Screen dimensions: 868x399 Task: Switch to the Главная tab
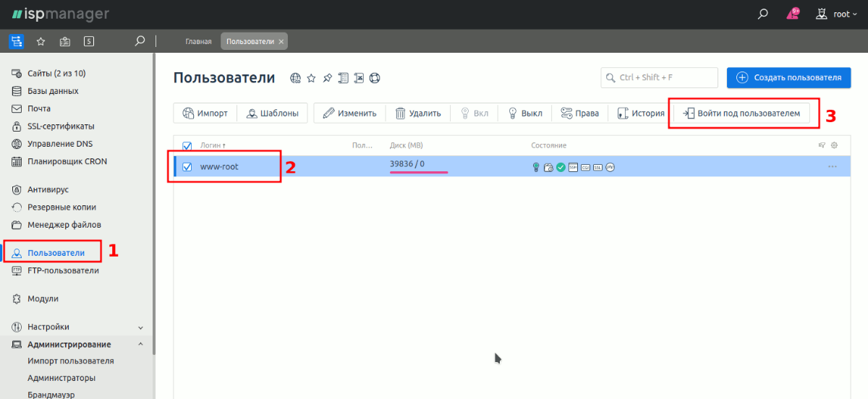(x=198, y=41)
